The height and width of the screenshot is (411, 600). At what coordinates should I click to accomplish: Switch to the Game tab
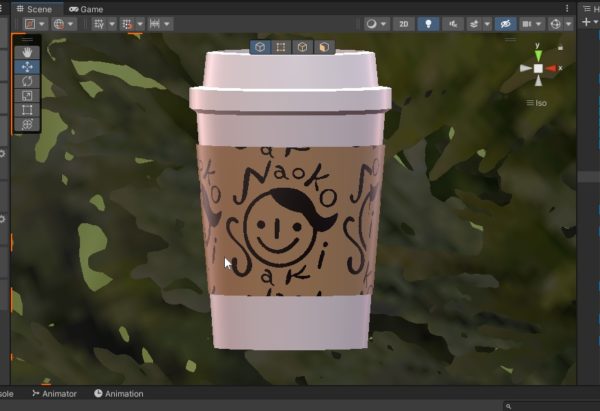85,8
